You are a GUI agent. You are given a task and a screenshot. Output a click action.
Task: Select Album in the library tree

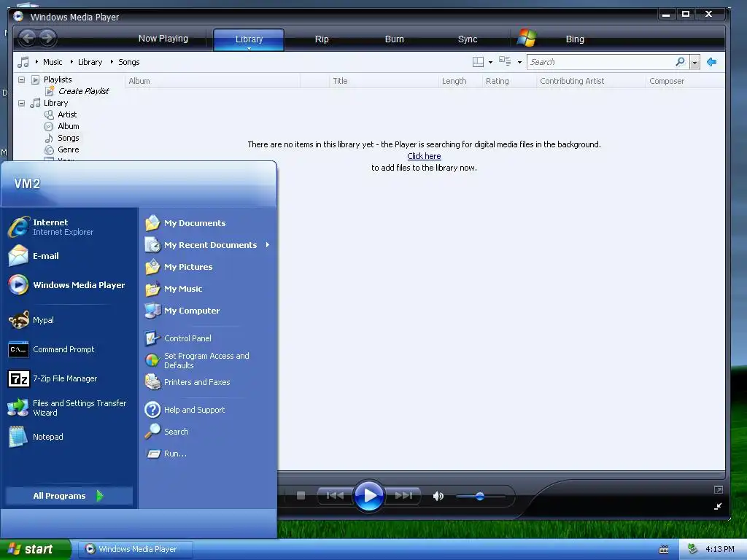pos(68,126)
